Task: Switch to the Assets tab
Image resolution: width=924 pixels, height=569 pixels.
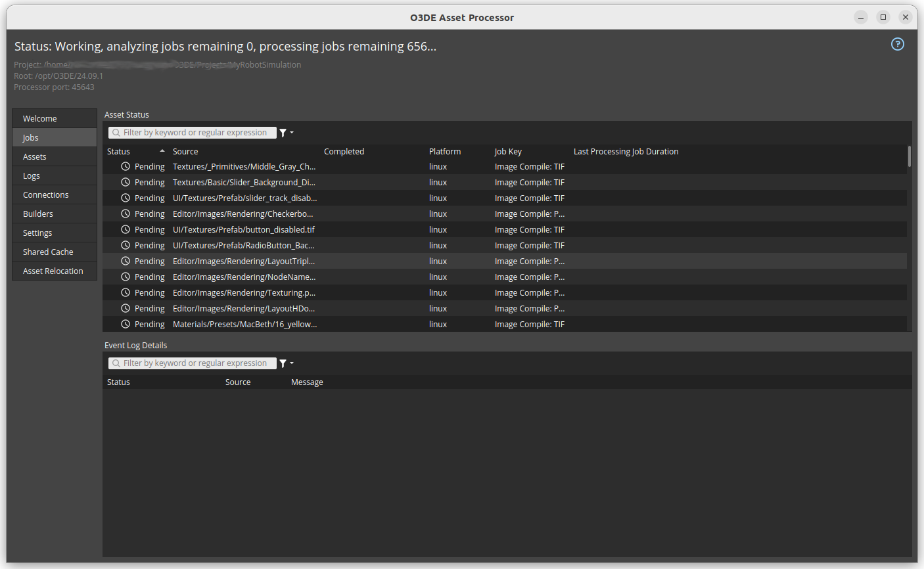Action: coord(55,157)
